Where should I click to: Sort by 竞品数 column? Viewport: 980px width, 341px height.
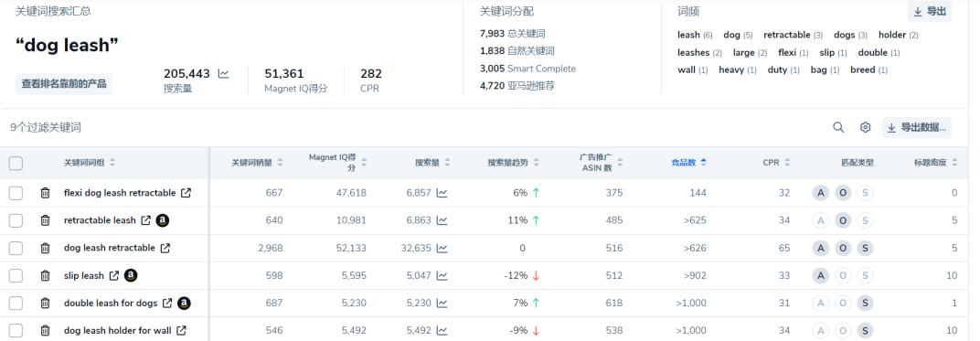[688, 163]
